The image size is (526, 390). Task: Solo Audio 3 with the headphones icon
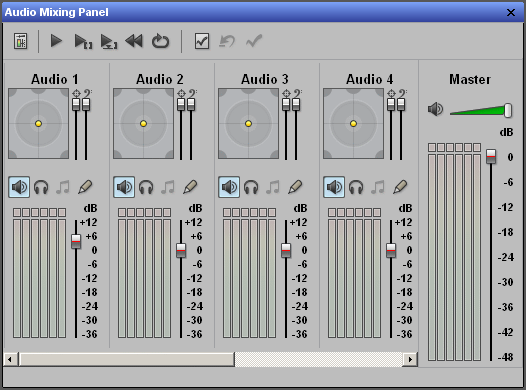(x=251, y=187)
